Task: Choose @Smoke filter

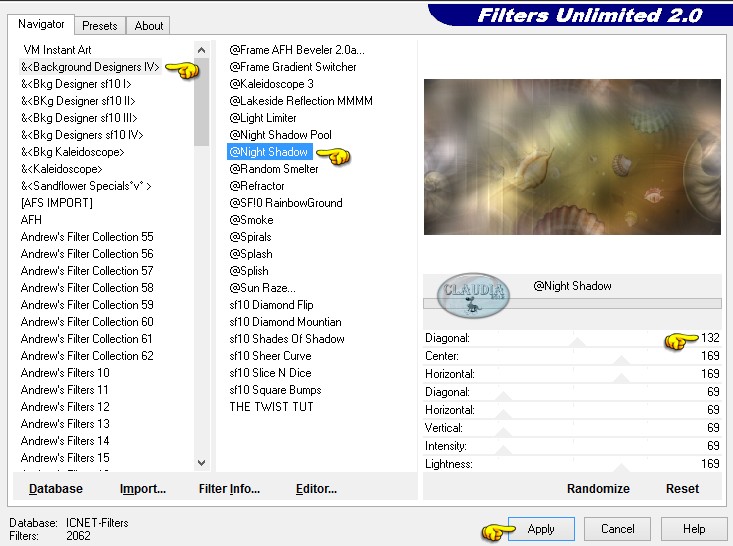Action: 251,220
